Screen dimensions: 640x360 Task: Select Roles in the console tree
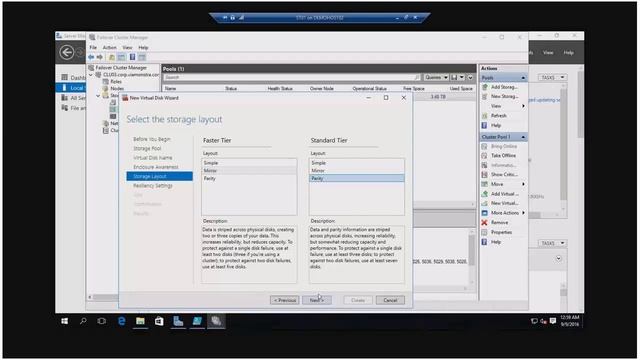116,82
